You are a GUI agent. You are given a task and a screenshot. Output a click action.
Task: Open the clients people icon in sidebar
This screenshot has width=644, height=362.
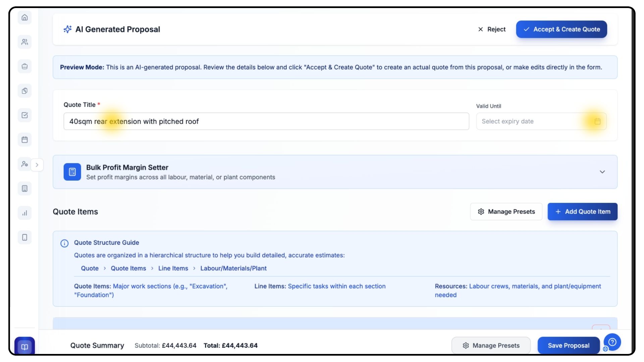point(24,42)
